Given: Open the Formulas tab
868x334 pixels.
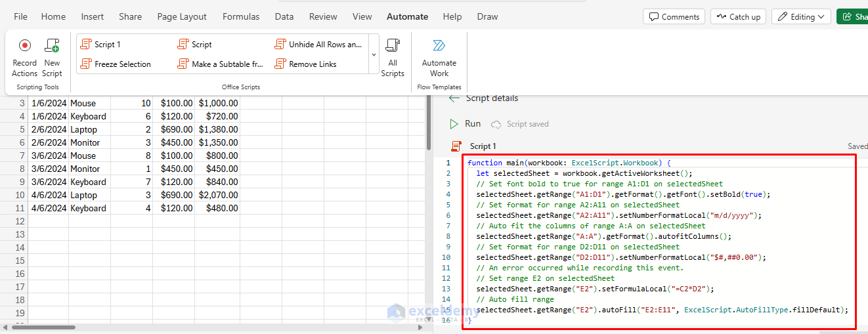Looking at the screenshot, I should pyautogui.click(x=241, y=16).
